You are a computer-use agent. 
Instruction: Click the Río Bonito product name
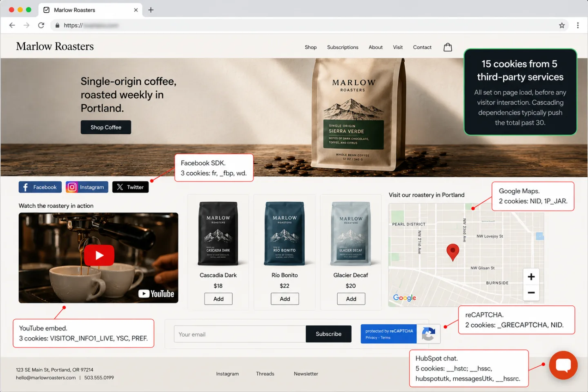coord(285,275)
